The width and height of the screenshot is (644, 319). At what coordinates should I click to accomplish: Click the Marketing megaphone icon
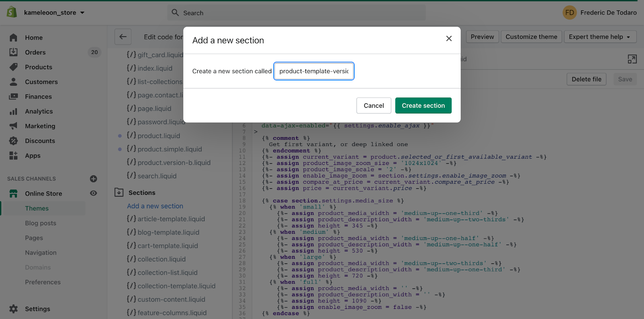click(13, 126)
